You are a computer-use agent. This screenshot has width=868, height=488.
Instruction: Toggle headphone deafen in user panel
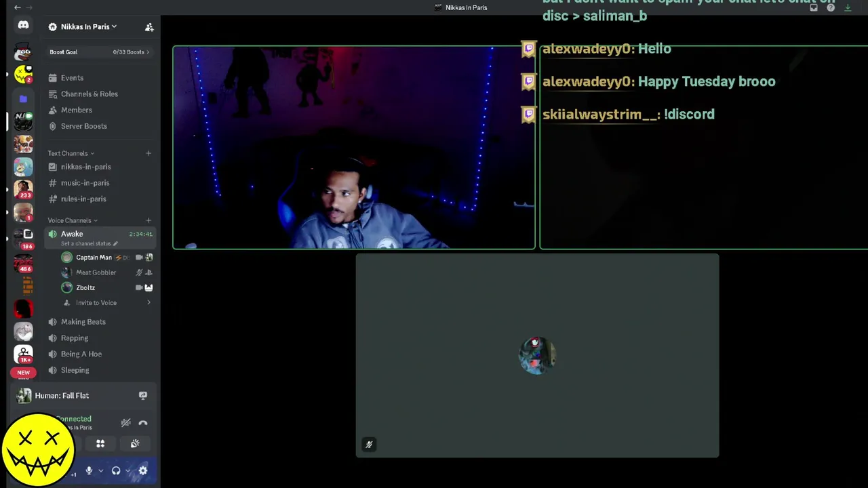(116, 470)
